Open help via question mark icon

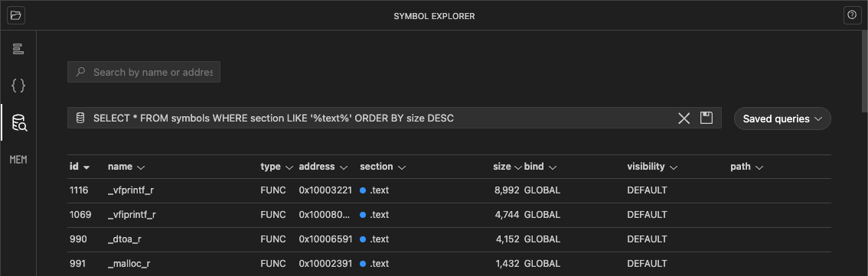click(852, 15)
